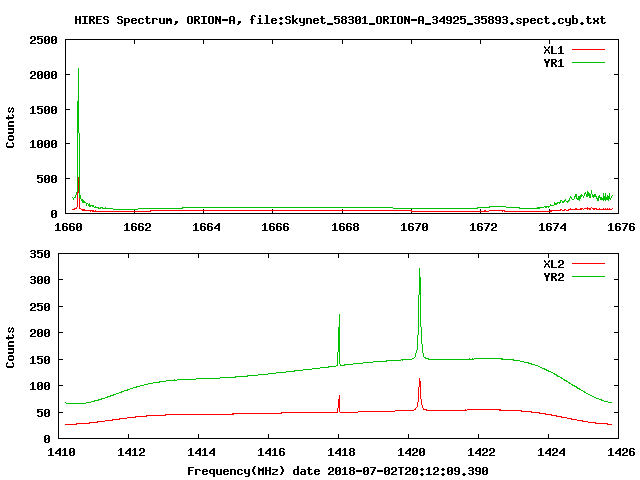640x480 pixels.
Task: Click the plot title naming the ORION-A file
Action: point(340,20)
